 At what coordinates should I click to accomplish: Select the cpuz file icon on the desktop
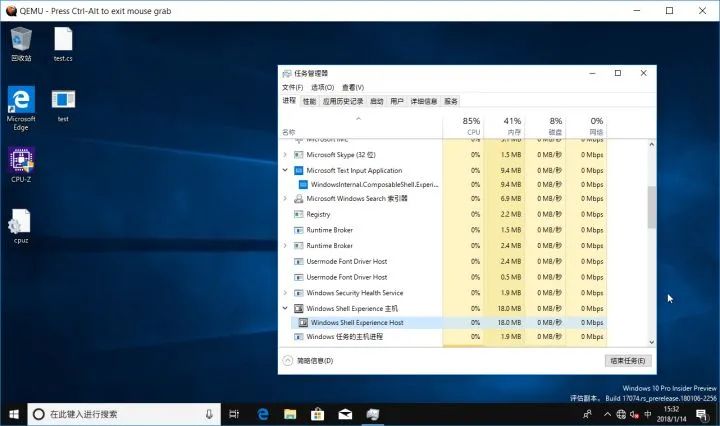tap(21, 226)
